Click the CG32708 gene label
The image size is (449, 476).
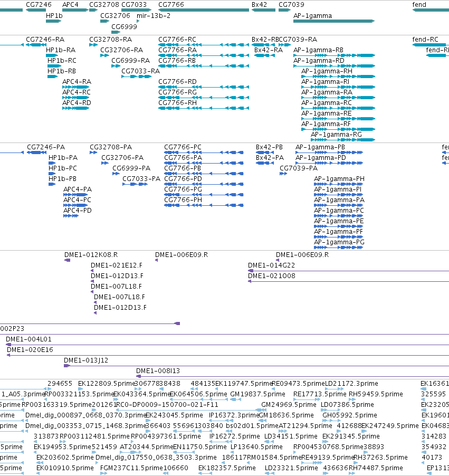point(104,5)
